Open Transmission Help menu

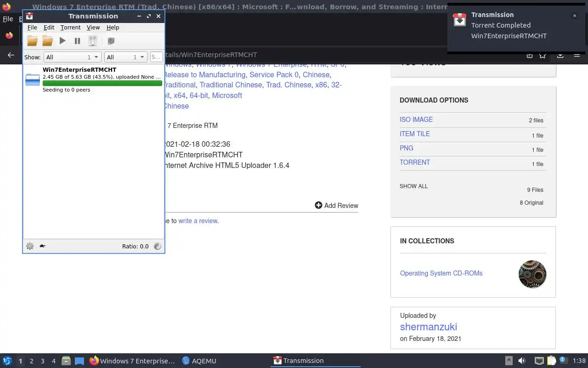click(113, 28)
